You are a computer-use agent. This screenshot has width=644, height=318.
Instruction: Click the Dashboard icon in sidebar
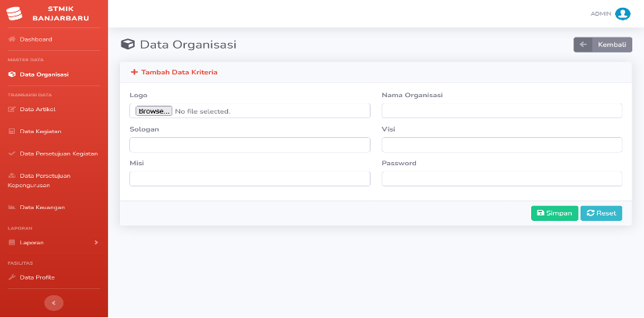(12, 39)
